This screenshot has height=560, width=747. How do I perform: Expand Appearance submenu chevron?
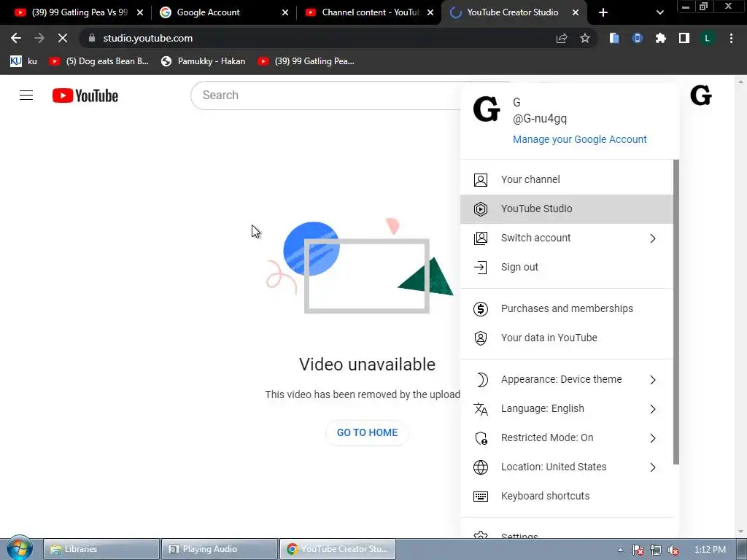[653, 379]
